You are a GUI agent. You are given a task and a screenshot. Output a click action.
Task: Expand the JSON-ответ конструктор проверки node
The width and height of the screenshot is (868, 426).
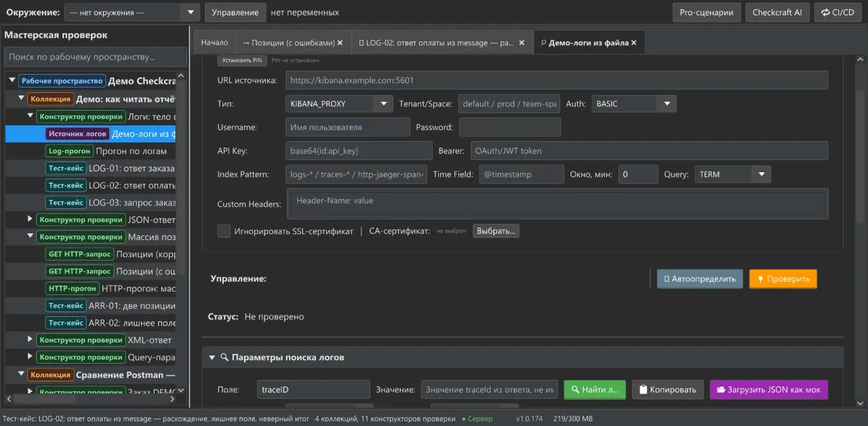click(30, 219)
